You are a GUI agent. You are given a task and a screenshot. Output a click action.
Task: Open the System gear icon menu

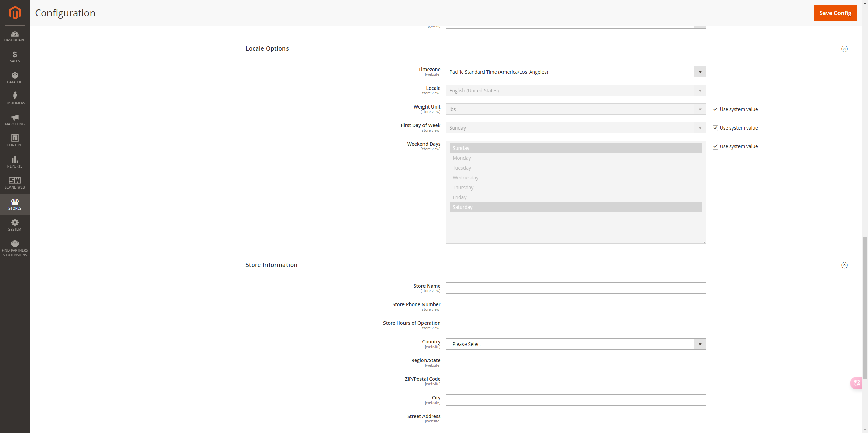pyautogui.click(x=15, y=225)
